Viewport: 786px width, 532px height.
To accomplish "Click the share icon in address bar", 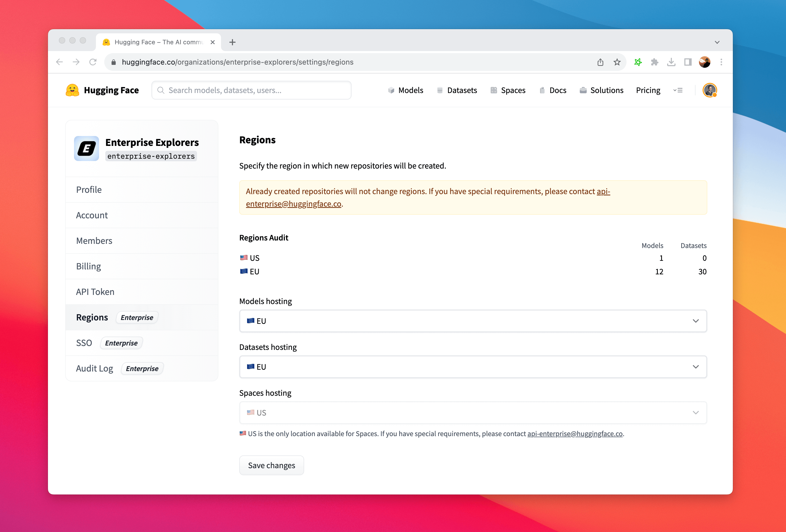I will (600, 62).
